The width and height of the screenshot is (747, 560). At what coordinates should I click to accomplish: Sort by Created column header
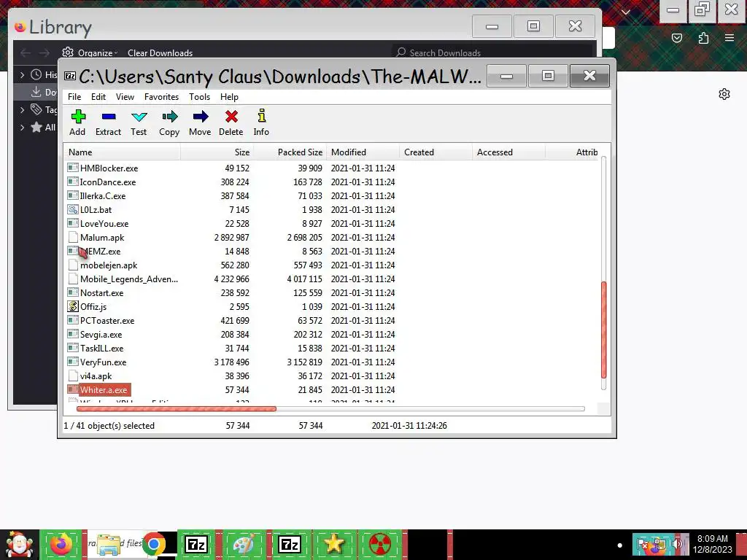point(436,152)
